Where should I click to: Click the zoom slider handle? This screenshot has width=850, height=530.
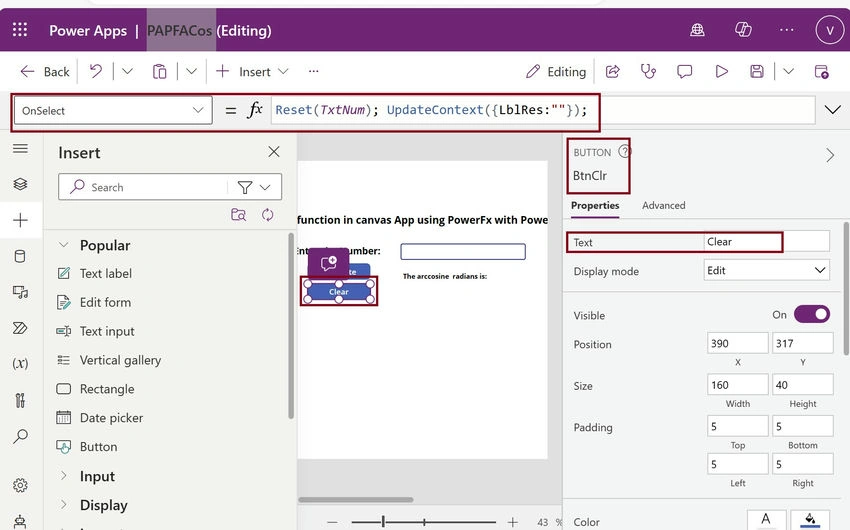point(383,522)
